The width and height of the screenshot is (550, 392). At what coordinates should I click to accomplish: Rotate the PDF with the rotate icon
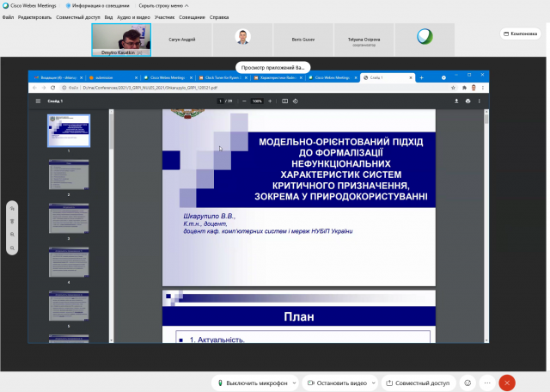pos(296,101)
